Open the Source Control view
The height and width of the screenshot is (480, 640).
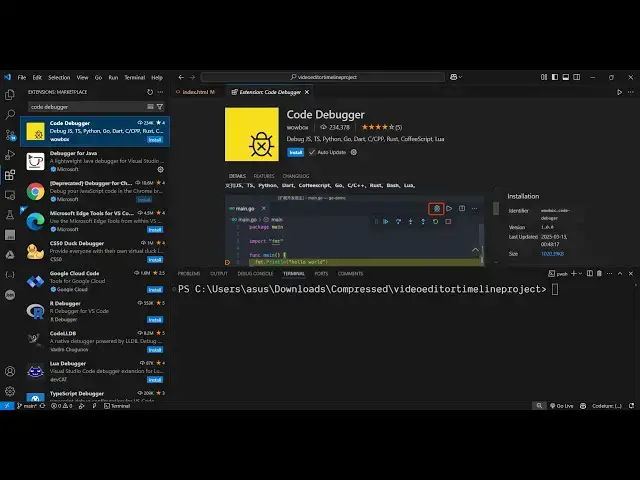tap(10, 135)
